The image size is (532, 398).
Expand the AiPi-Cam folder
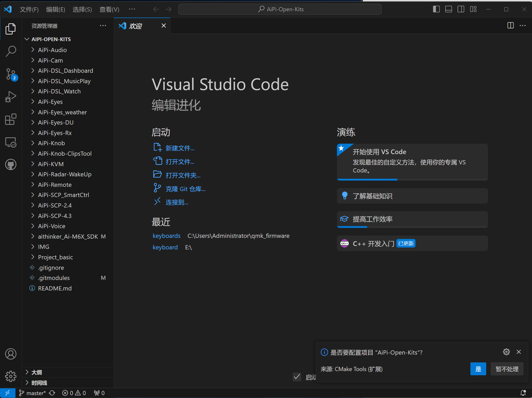68,60
